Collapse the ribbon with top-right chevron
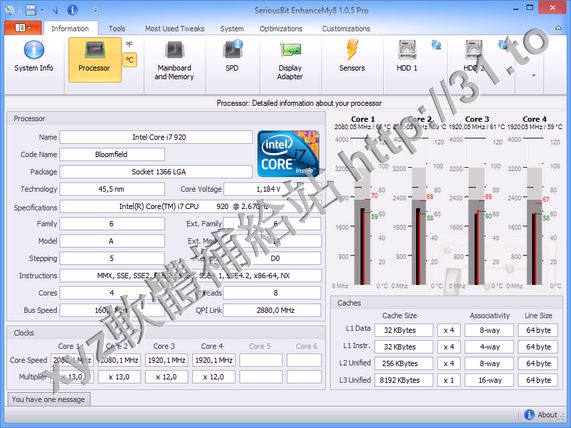The height and width of the screenshot is (428, 571). pos(558,28)
